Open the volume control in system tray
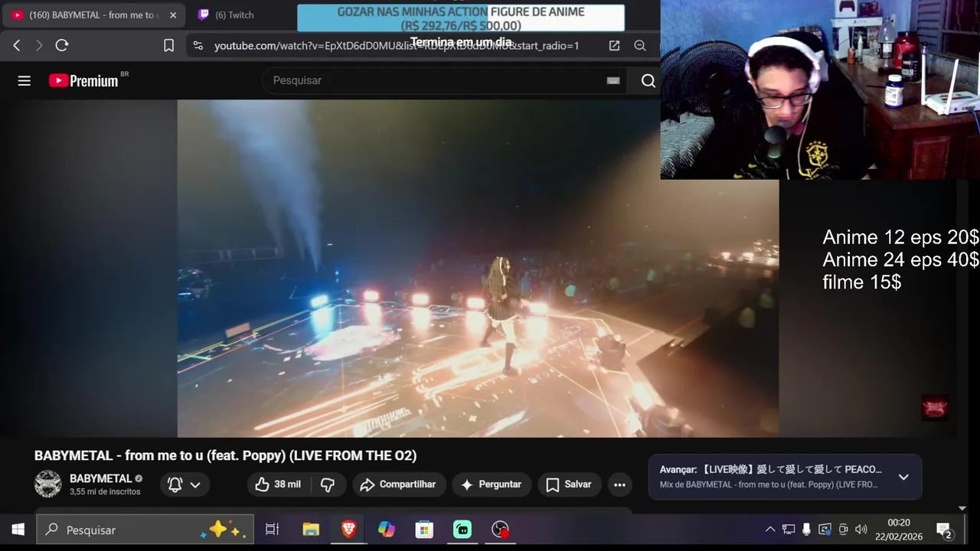Viewport: 980px width, 551px height. pyautogui.click(x=861, y=530)
